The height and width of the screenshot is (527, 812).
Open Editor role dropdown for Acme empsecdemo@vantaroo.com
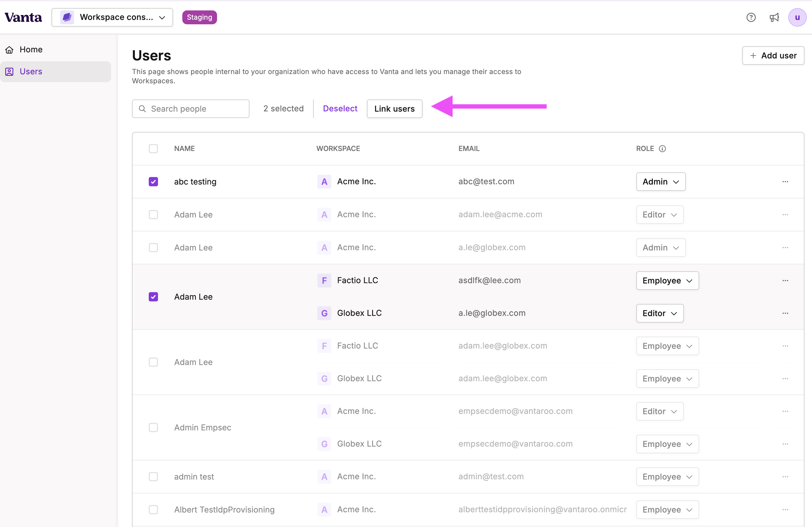659,411
